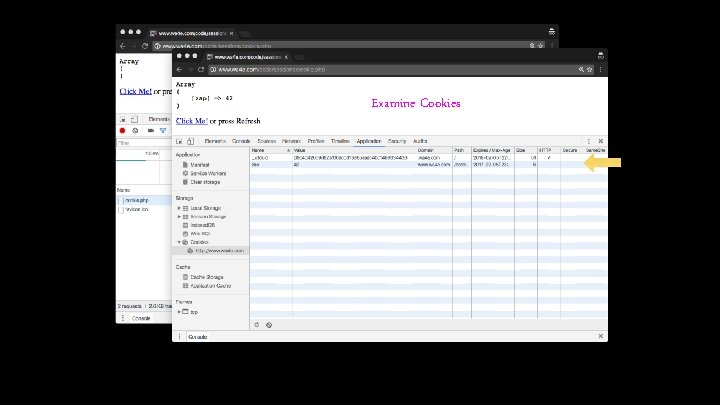
Task: Go back in the back browser window
Action: click(x=123, y=46)
